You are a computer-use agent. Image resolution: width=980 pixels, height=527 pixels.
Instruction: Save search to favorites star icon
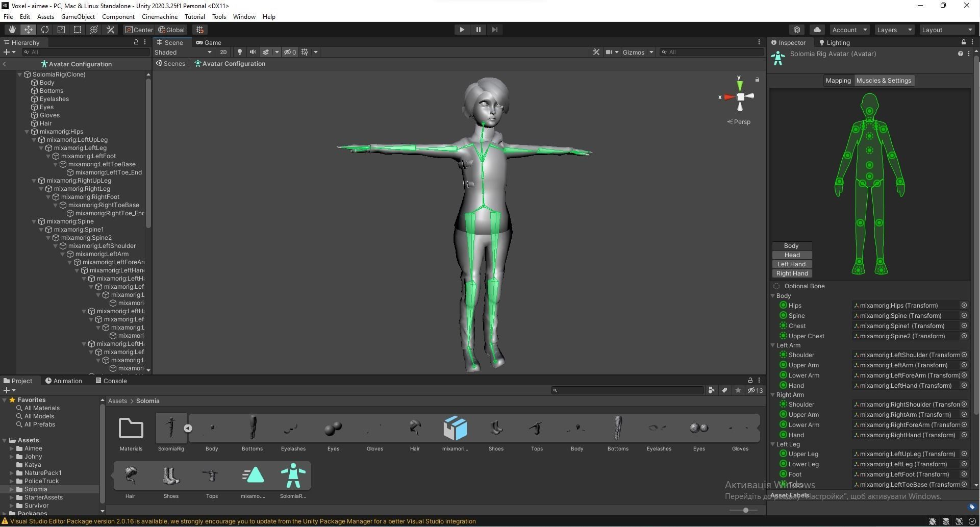[x=738, y=390]
